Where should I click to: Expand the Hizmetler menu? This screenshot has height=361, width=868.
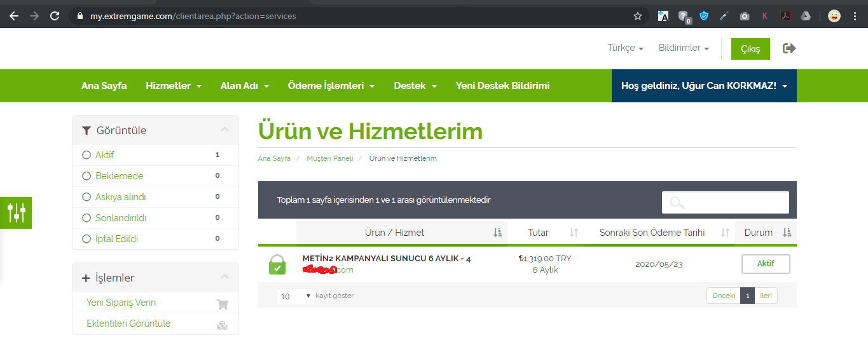(174, 86)
